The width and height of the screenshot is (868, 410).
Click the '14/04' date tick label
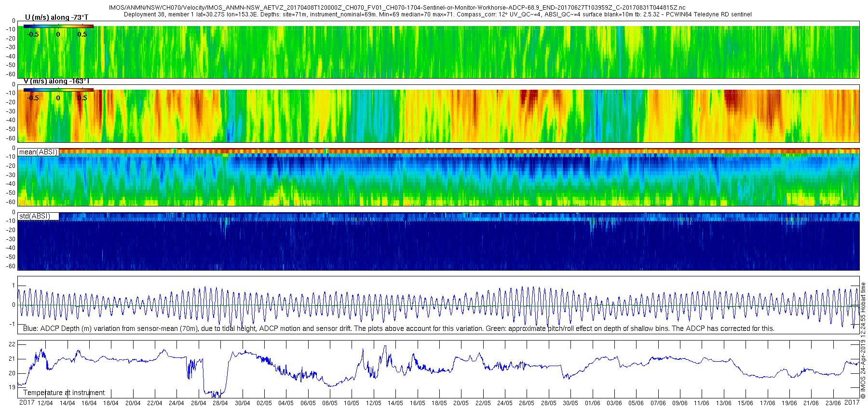coord(67,403)
